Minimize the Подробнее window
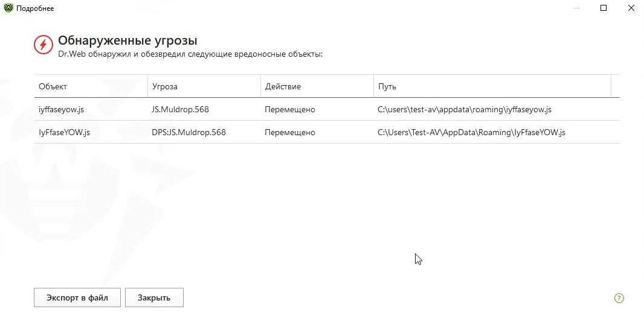 [x=576, y=8]
